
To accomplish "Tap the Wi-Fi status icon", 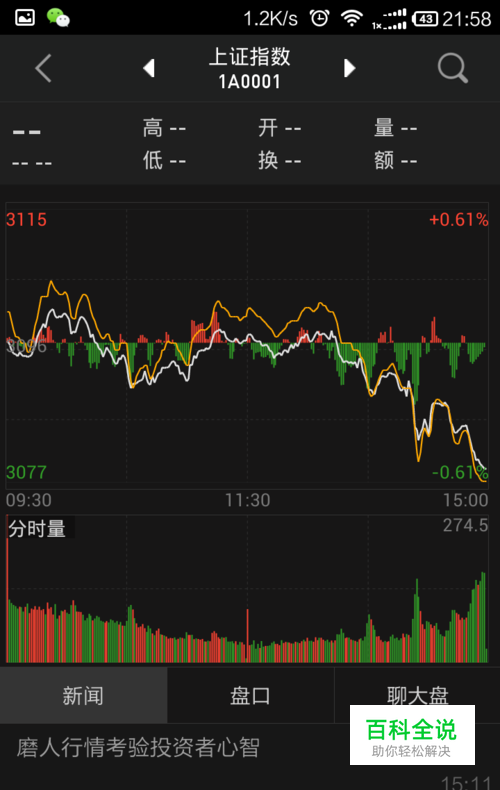I will pos(352,18).
